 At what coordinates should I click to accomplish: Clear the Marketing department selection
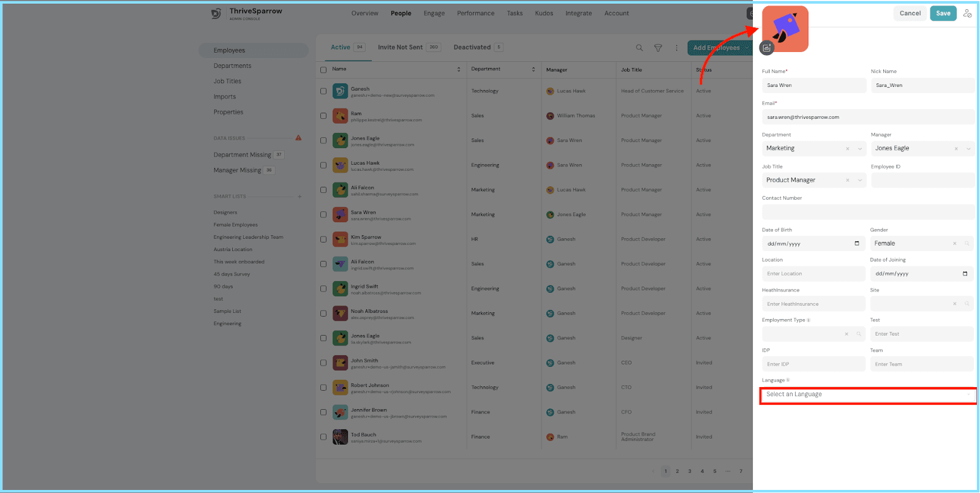848,149
